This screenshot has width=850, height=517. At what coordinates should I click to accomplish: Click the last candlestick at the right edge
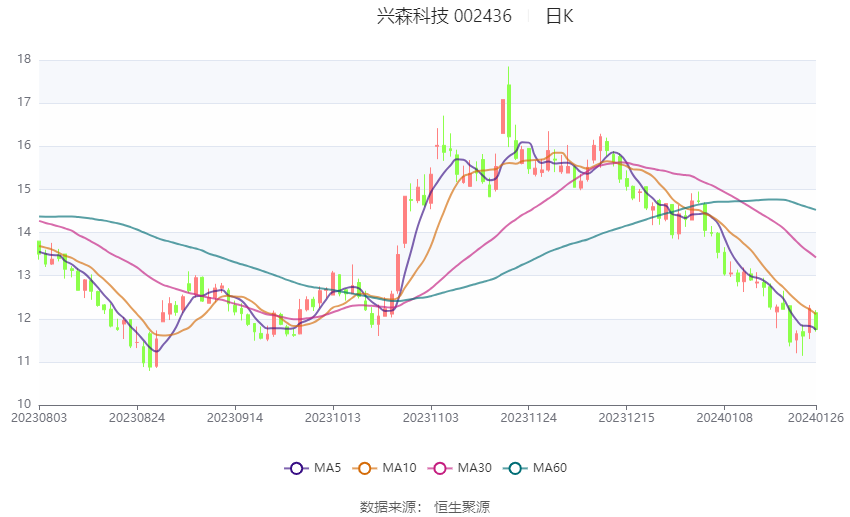(816, 320)
